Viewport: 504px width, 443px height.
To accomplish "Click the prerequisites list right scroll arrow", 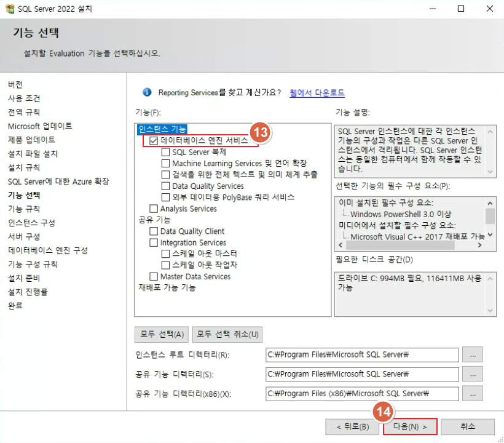I will coord(479,245).
